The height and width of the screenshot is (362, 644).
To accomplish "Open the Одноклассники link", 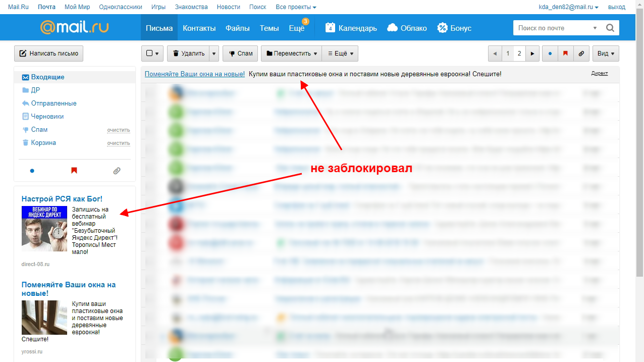I will coord(121,7).
